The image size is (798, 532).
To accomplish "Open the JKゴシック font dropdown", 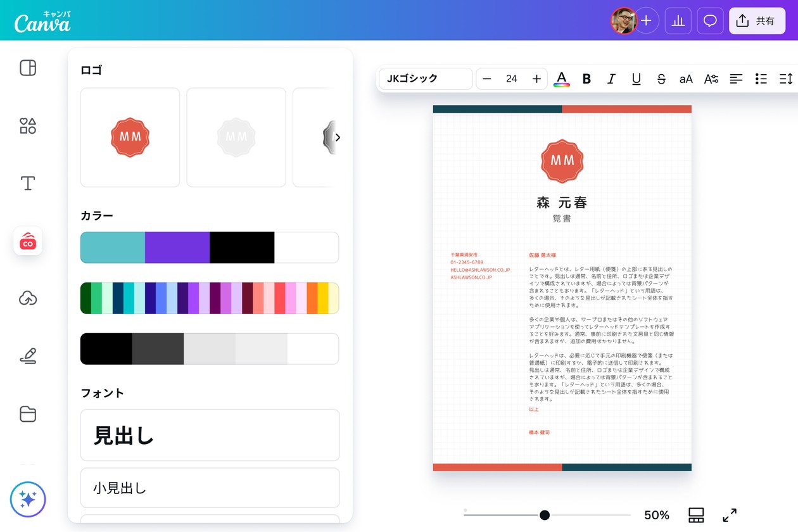I will tap(425, 79).
